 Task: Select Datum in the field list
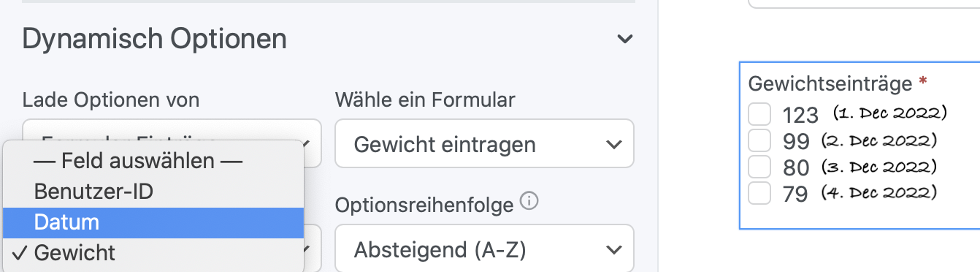pos(153,223)
